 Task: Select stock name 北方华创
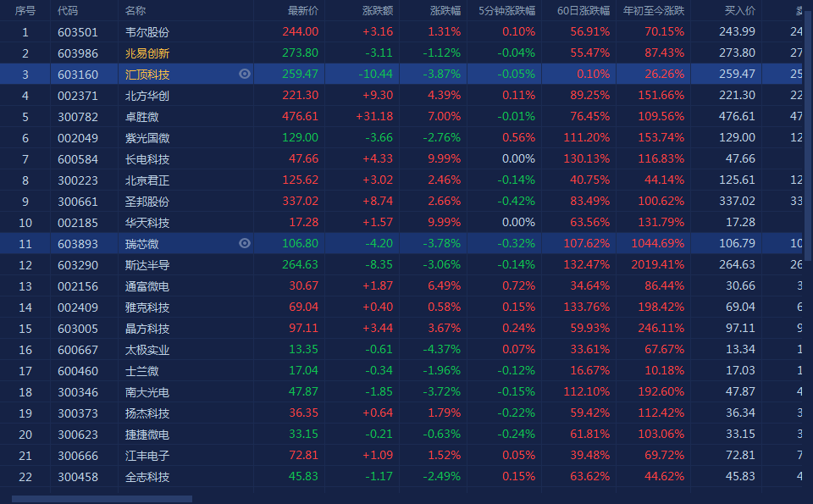coord(147,96)
